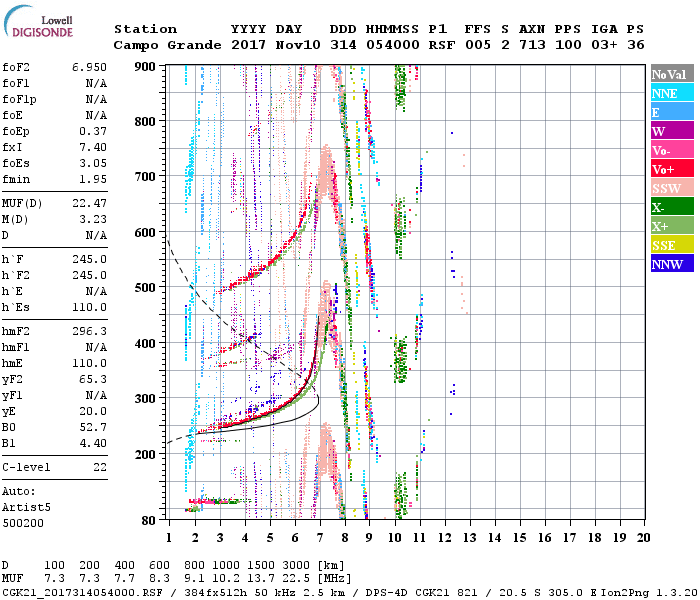
Task: Click the Lowell Digisonde logo
Action: click(x=44, y=27)
